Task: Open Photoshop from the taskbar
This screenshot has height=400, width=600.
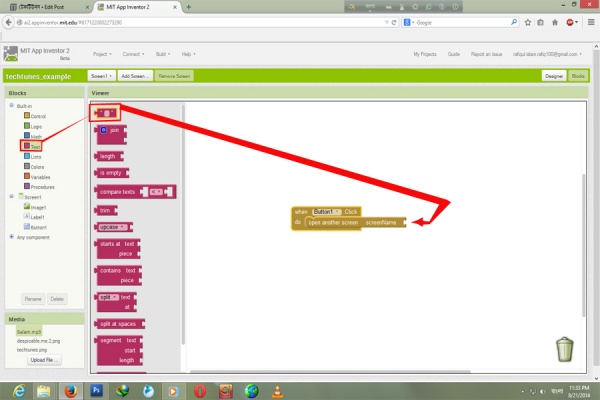Action: click(x=96, y=391)
